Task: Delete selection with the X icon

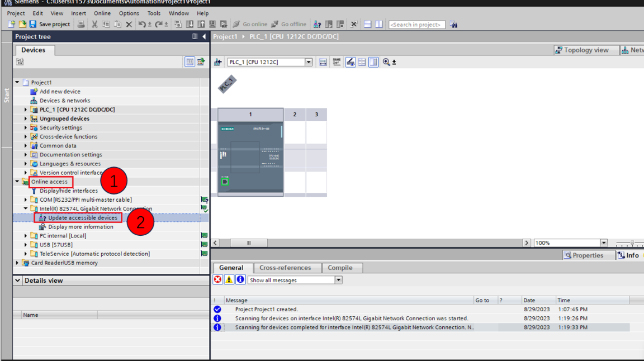Action: click(129, 24)
